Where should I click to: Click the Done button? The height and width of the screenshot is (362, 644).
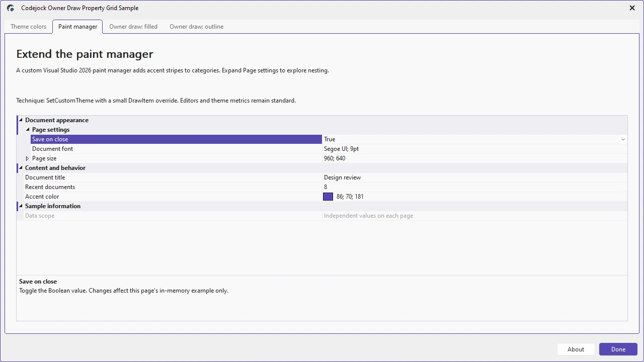[618, 349]
